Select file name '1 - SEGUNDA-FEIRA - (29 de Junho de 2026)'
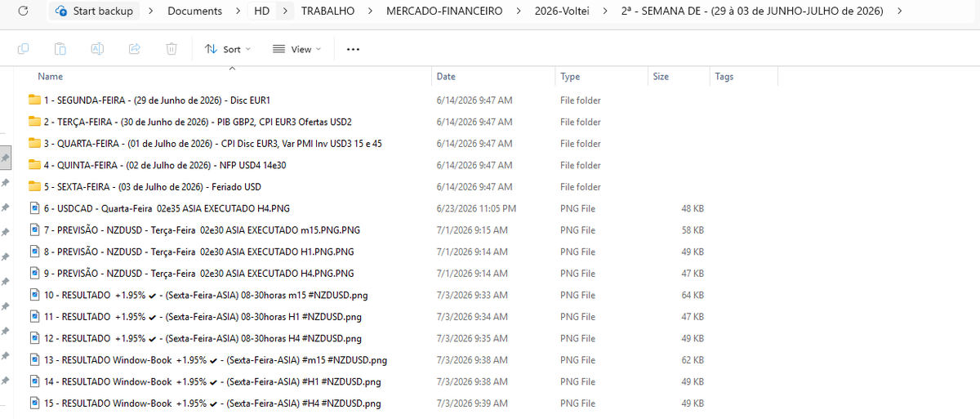 pyautogui.click(x=157, y=100)
